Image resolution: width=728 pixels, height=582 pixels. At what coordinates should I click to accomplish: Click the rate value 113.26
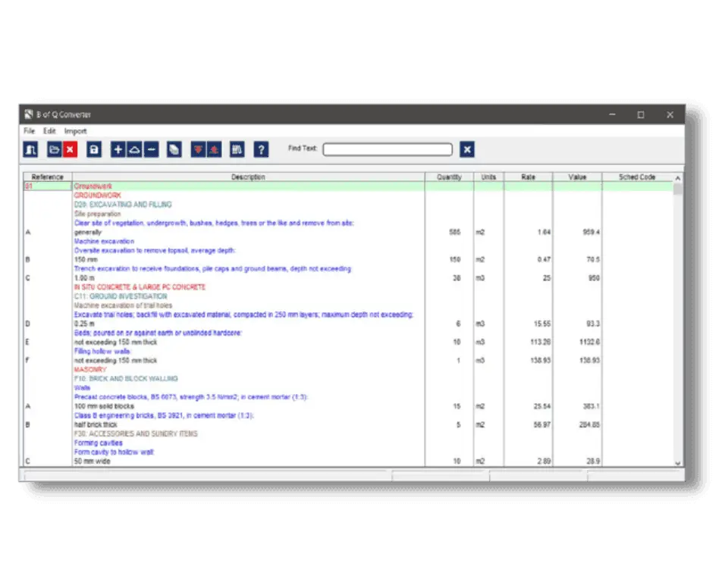(541, 342)
